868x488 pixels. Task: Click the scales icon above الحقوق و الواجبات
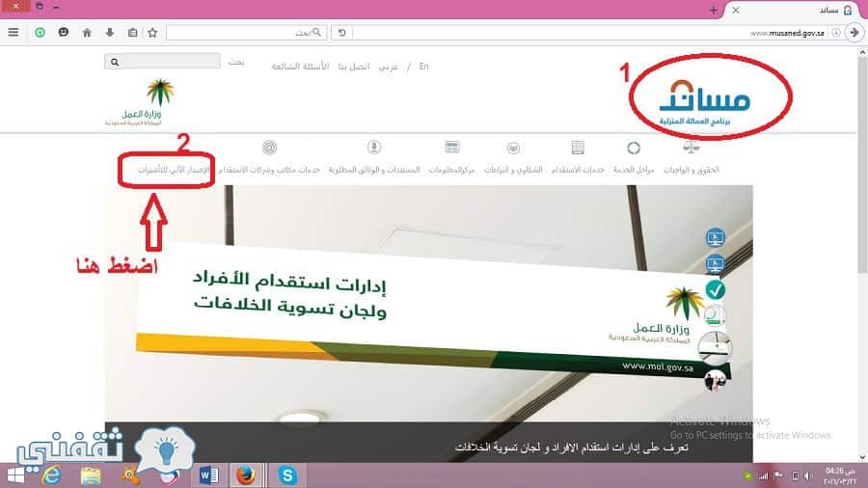pos(691,148)
